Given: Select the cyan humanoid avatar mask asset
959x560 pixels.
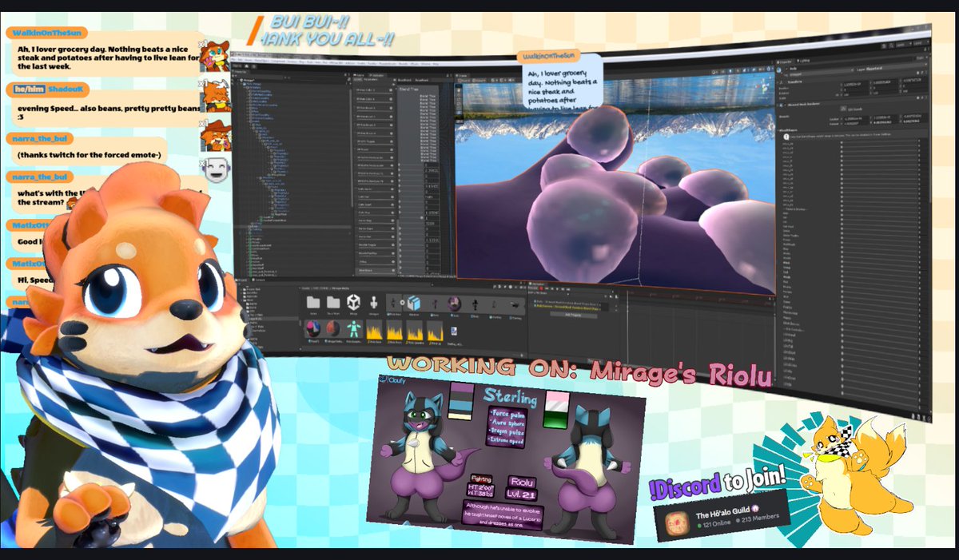Looking at the screenshot, I should click(352, 331).
